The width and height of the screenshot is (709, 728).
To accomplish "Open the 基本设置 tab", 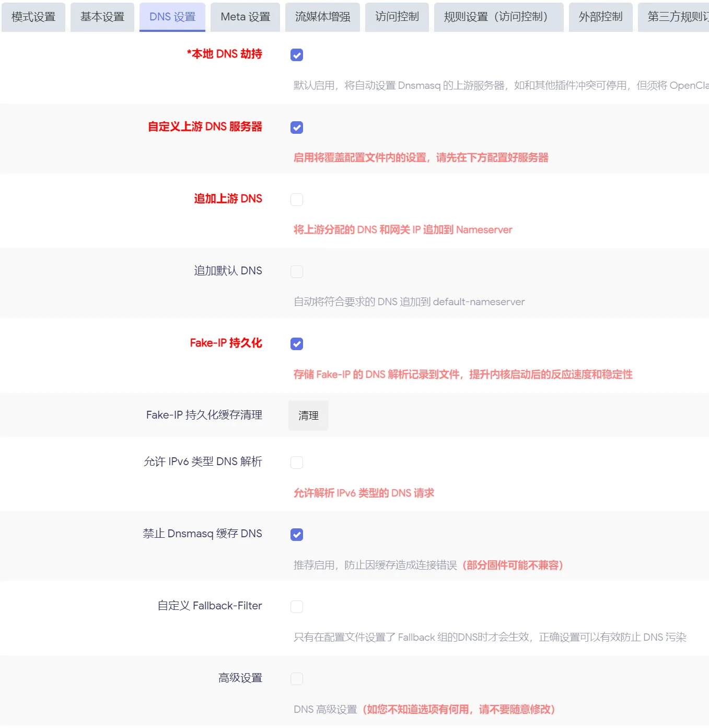I will coord(102,17).
